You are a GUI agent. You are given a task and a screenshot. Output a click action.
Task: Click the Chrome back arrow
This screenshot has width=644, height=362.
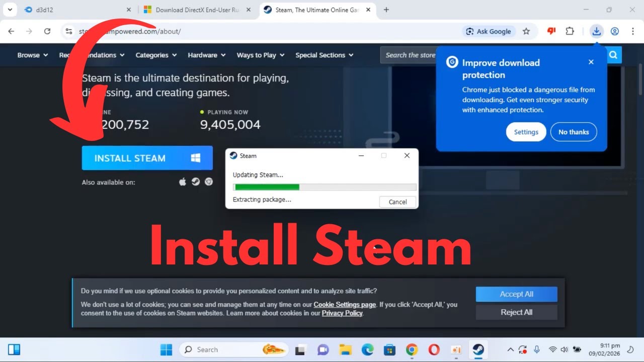tap(11, 31)
